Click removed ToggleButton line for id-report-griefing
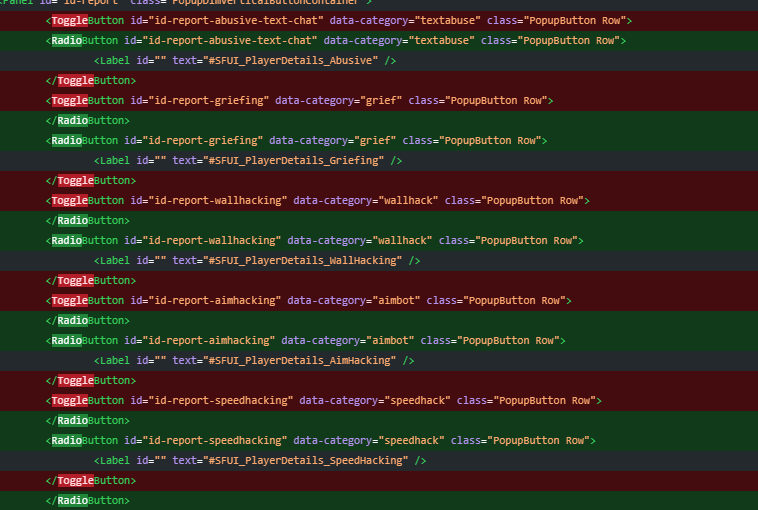The image size is (758, 510). click(379, 101)
